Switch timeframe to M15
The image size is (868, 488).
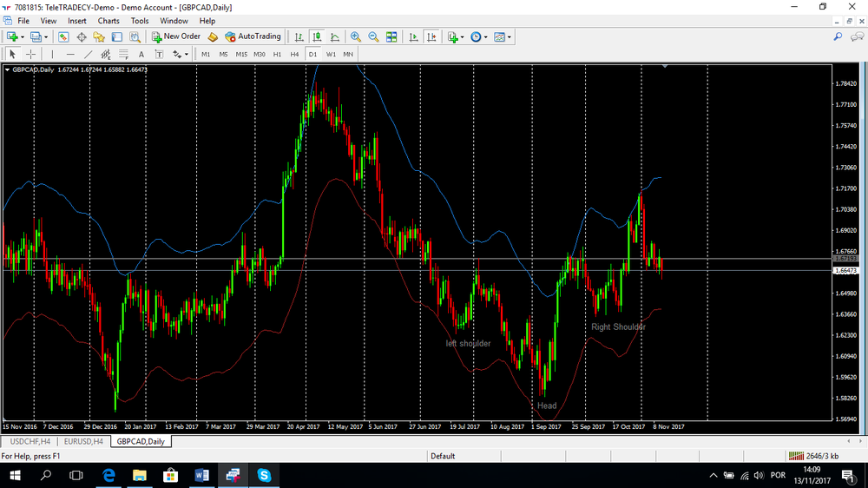[x=241, y=55]
